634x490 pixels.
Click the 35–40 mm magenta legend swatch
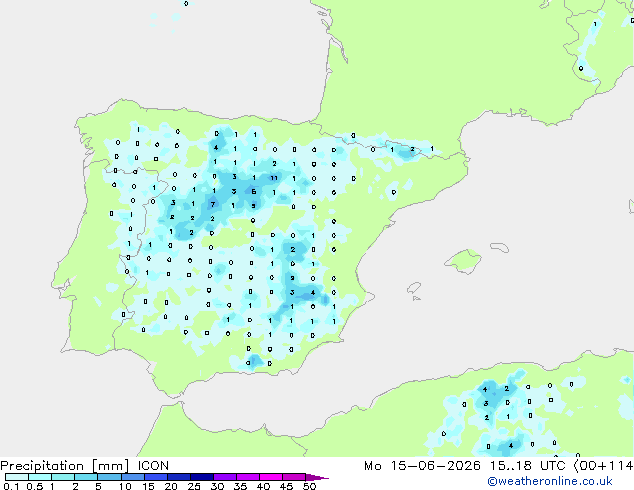[x=247, y=477]
